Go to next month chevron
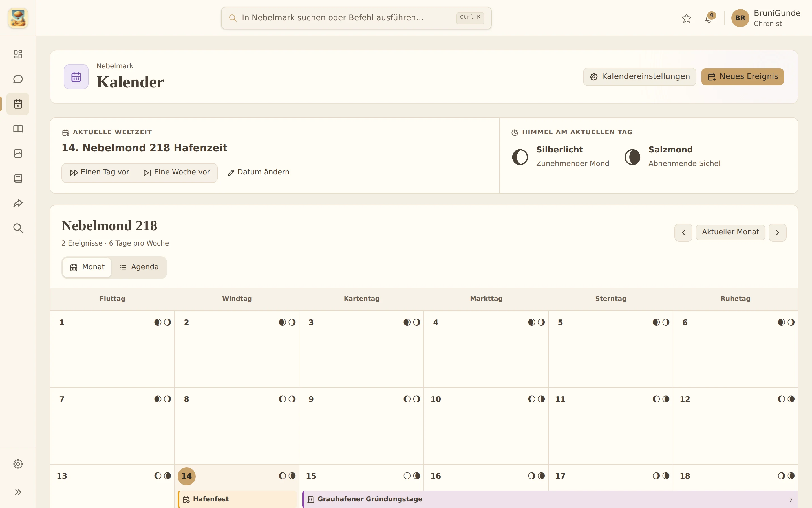 [777, 233]
